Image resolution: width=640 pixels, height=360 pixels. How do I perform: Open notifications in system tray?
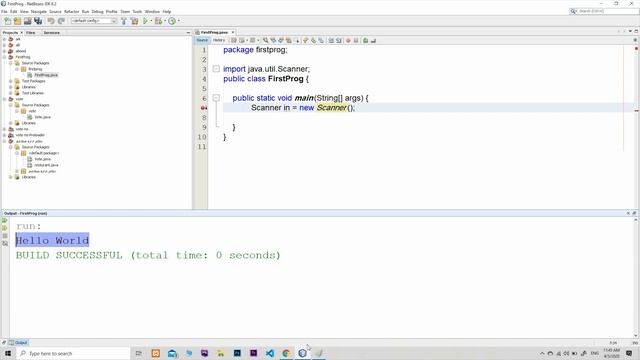coord(629,353)
